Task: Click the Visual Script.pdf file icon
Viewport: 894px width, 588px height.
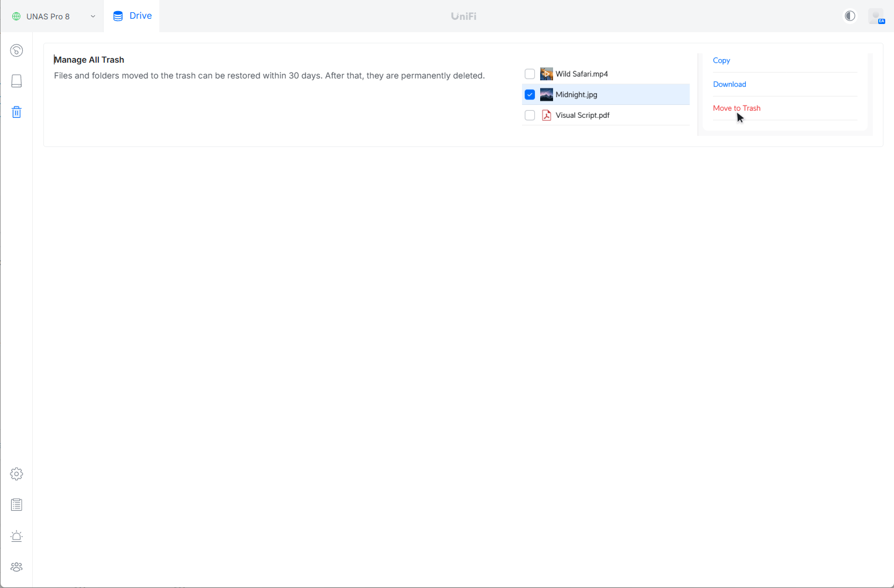Action: click(x=546, y=115)
